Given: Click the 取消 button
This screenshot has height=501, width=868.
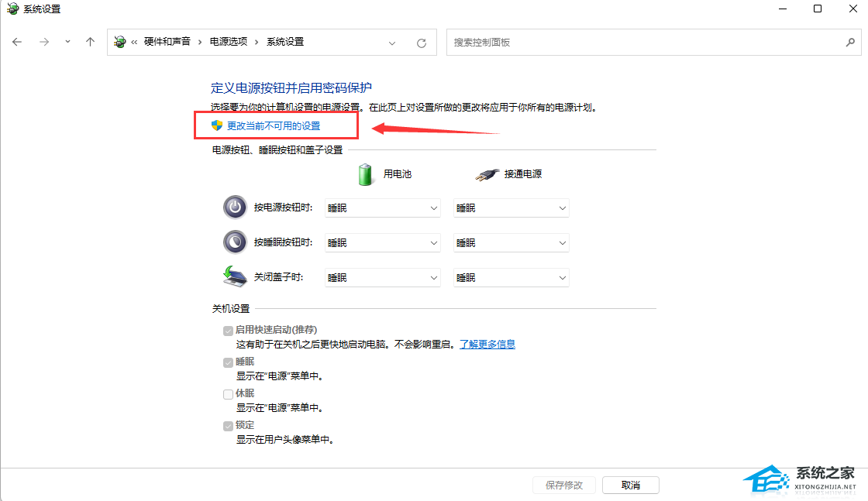Looking at the screenshot, I should [630, 485].
